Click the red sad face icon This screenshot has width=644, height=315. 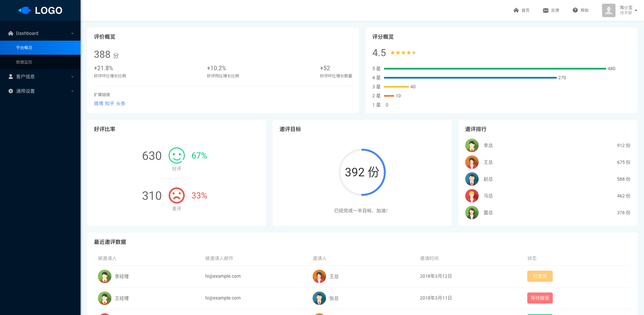176,195
